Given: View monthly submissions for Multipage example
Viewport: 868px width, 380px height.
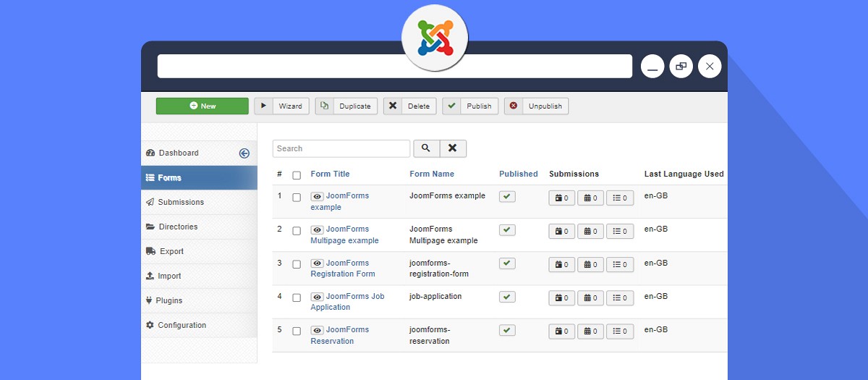Looking at the screenshot, I should tap(590, 232).
